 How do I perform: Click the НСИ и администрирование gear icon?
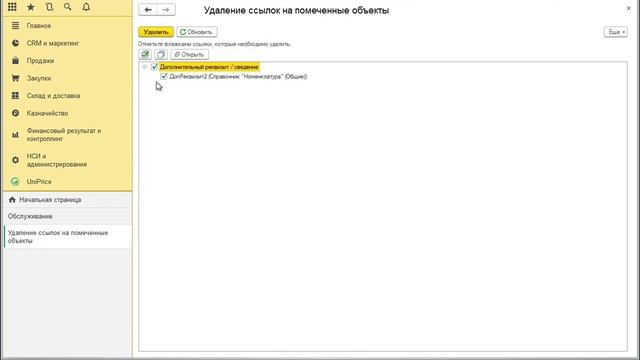(16, 160)
